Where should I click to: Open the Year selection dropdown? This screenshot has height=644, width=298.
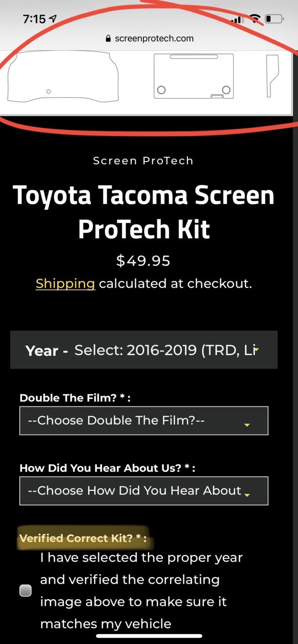coord(144,350)
